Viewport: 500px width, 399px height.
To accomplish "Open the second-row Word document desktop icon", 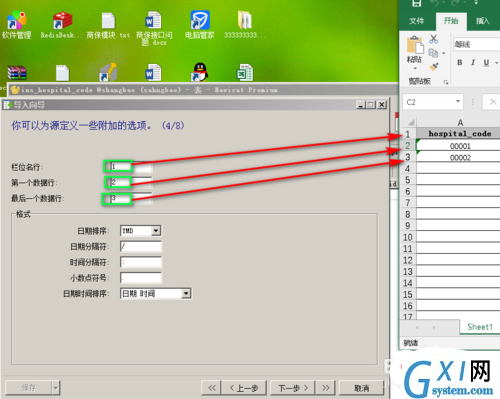I will coord(153,72).
